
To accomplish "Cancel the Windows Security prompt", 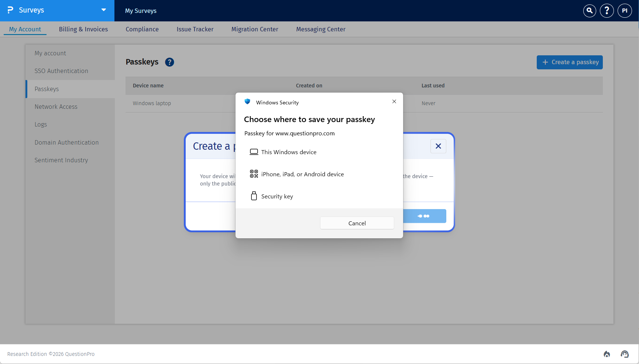I will (357, 223).
